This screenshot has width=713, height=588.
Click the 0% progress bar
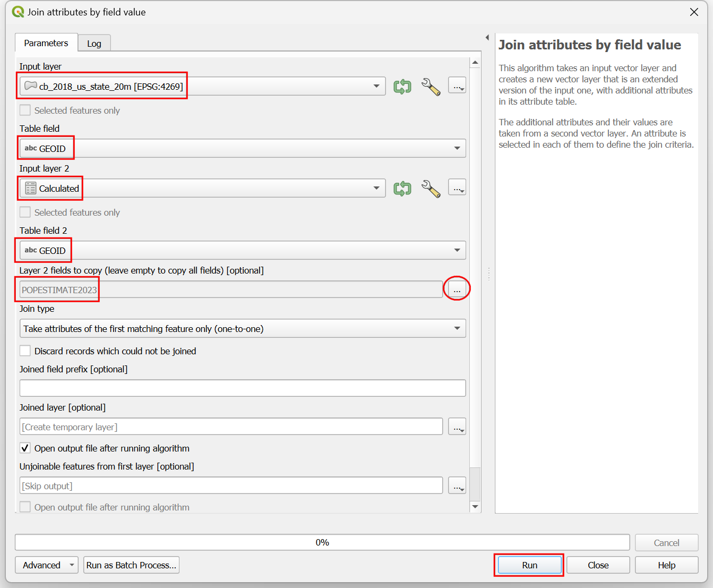322,542
